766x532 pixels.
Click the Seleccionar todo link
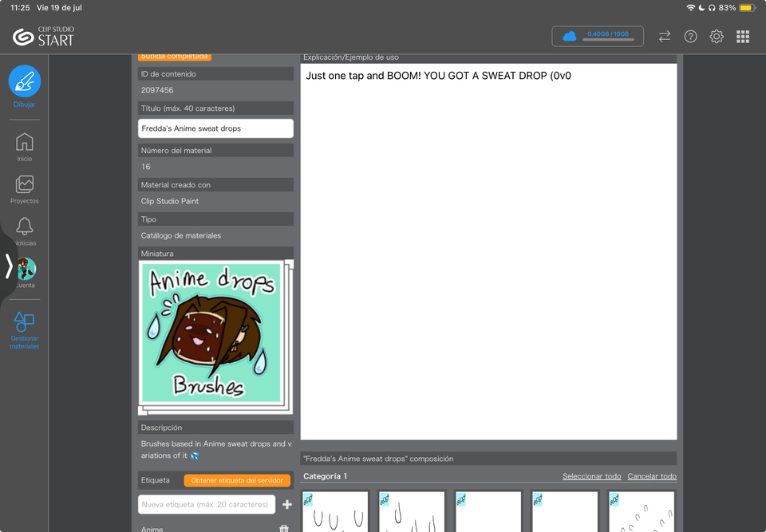591,476
